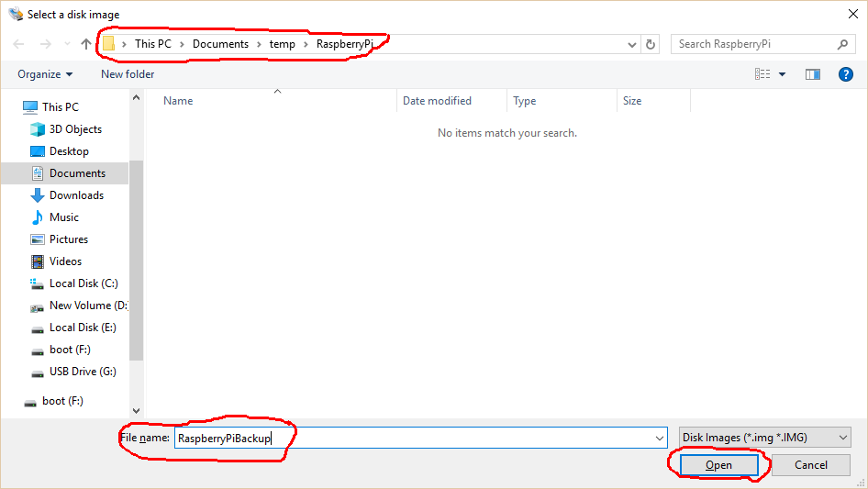Expand the File name history dropdown

point(659,439)
